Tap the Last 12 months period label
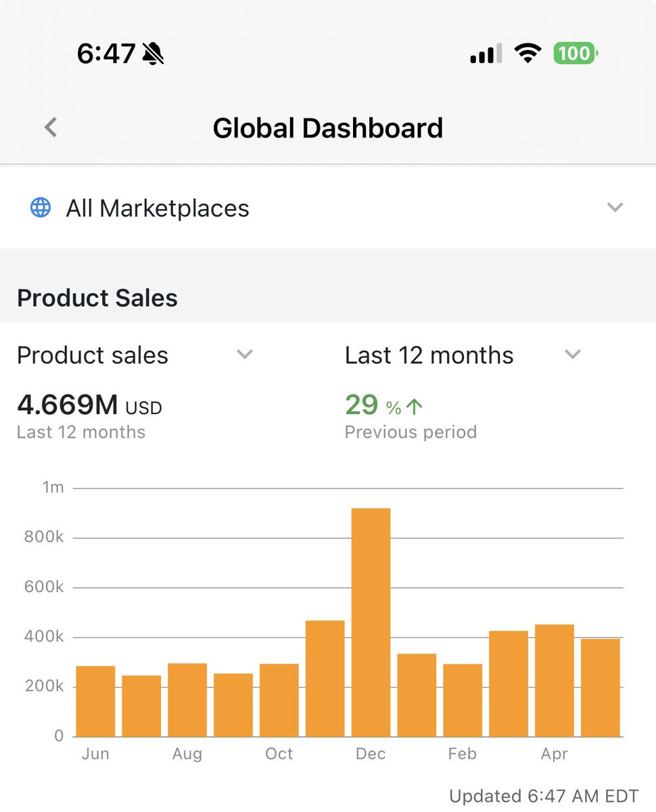This screenshot has height=812, width=656. pyautogui.click(x=429, y=355)
